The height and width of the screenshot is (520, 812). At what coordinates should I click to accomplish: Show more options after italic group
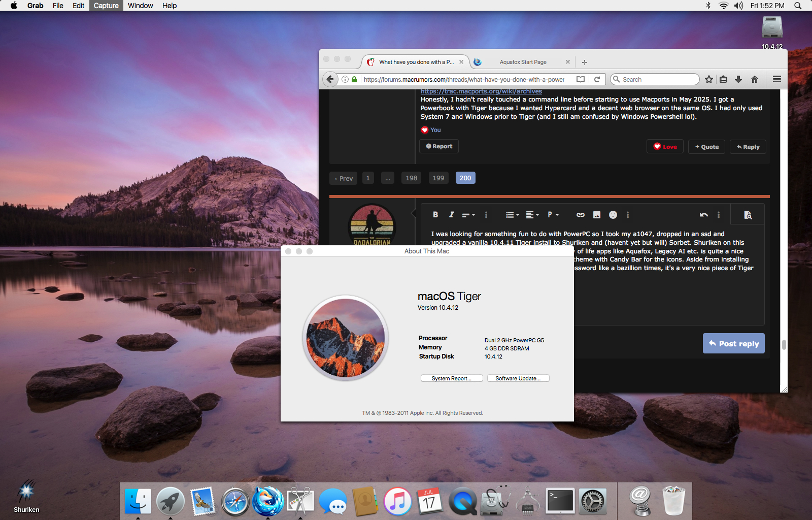[x=486, y=215]
